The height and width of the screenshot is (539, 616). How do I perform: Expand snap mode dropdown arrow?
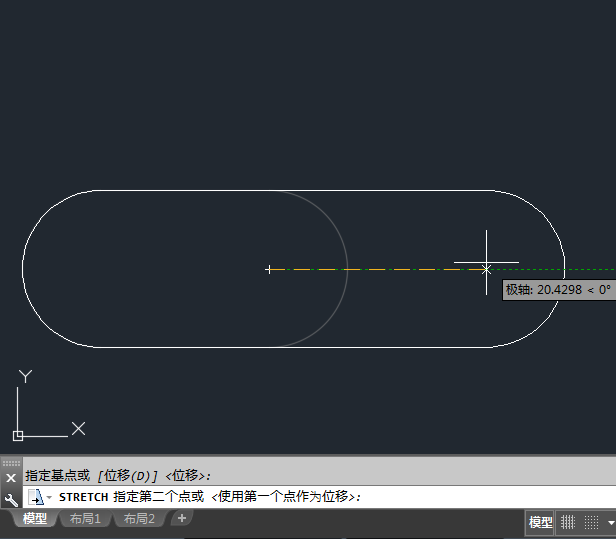pyautogui.click(x=611, y=523)
